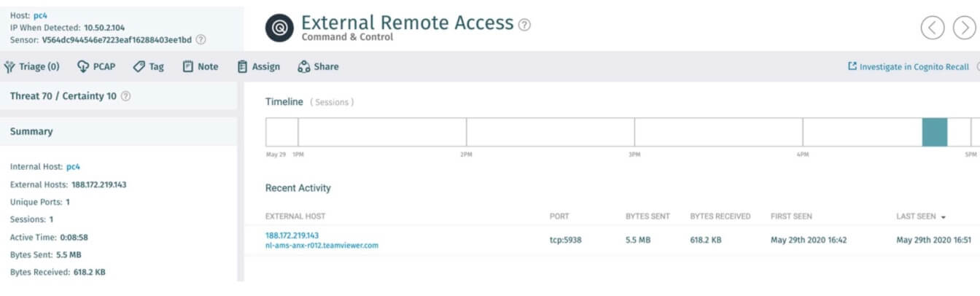980x296 pixels.
Task: Add a Note using the Note icon
Action: coord(187,67)
